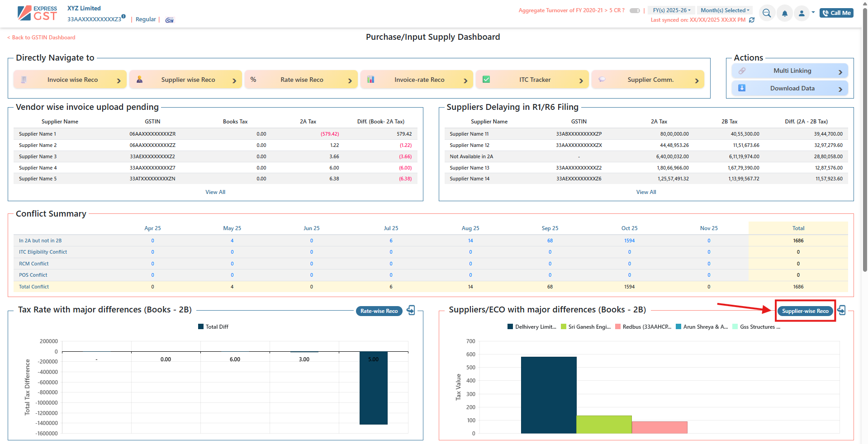
Task: Open the notifications bell
Action: [785, 14]
